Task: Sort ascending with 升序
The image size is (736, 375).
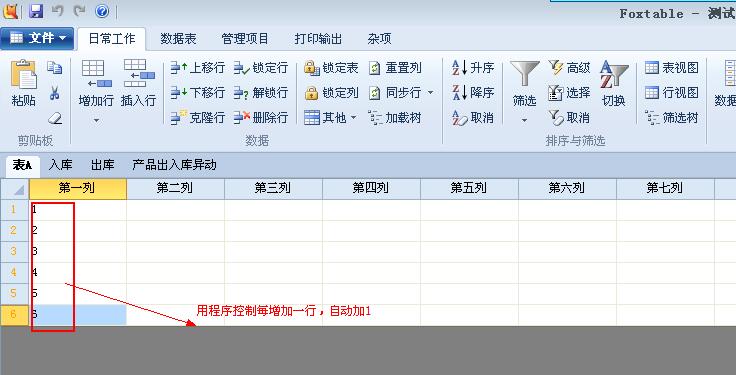Action: [473, 68]
